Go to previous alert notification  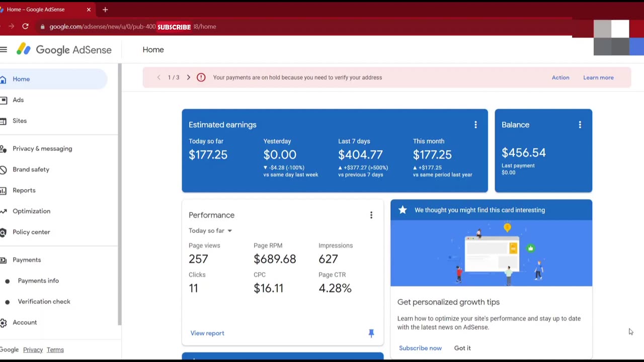tap(158, 77)
